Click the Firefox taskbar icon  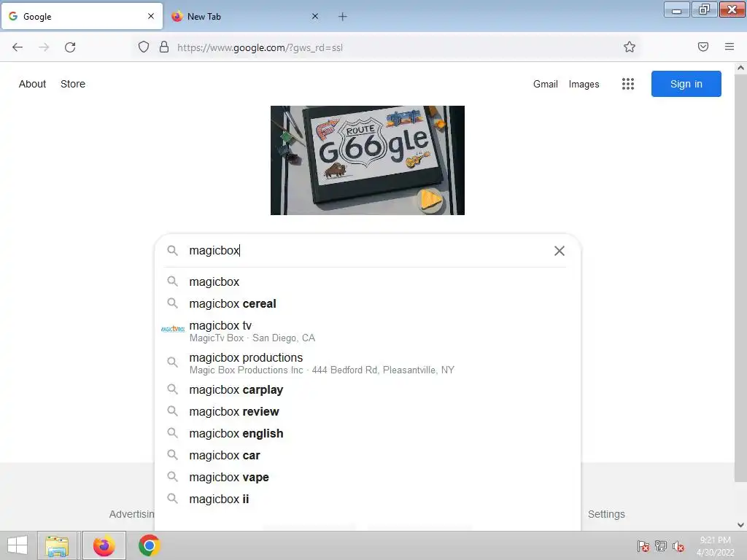[x=104, y=545]
